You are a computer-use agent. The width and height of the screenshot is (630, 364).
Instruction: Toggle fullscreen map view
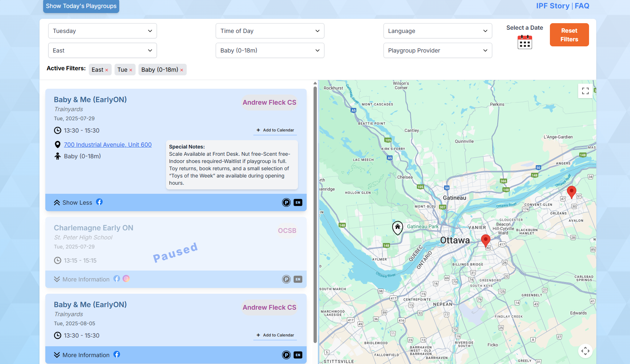585,91
